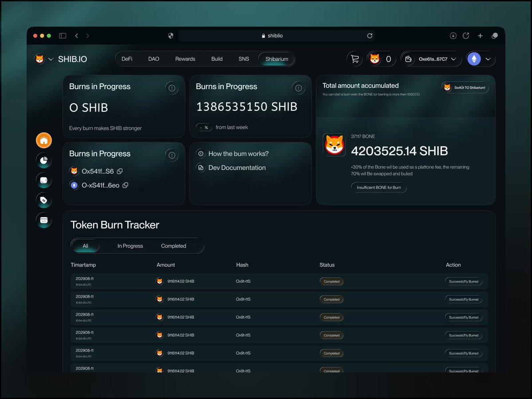Click the Ethereum network icon
The width and height of the screenshot is (532, 399).
(x=474, y=59)
